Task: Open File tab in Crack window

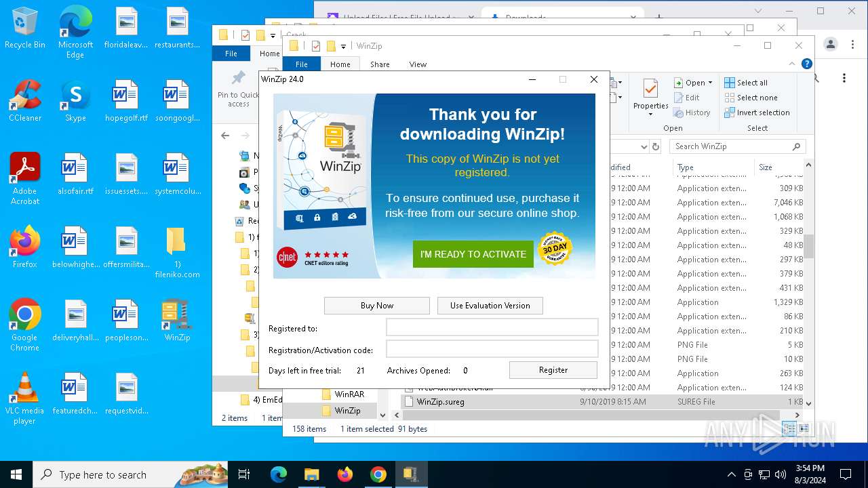Action: coord(231,54)
